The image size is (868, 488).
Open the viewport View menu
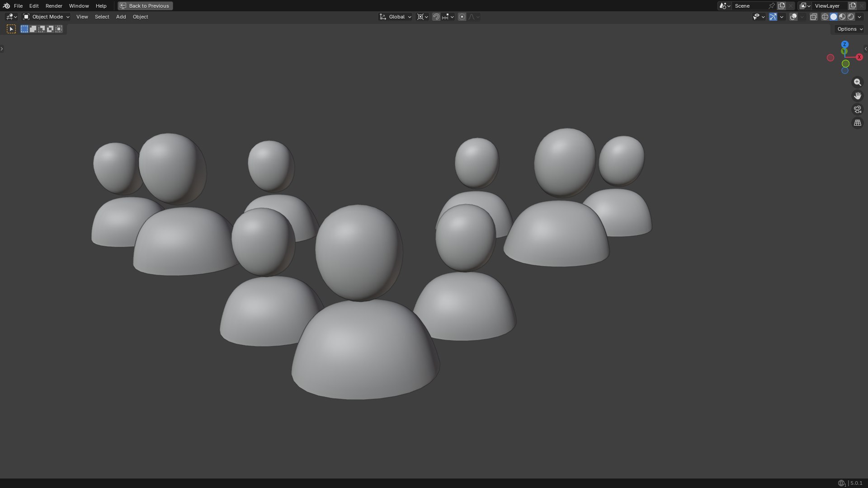[82, 17]
